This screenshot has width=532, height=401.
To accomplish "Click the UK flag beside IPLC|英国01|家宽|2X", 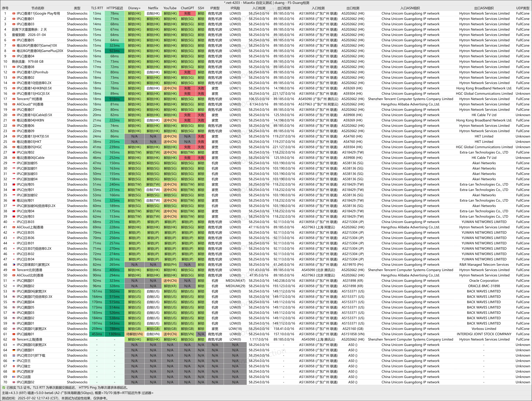I will click(x=14, y=329).
